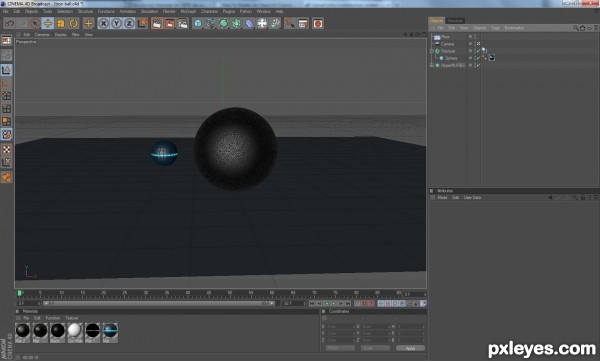Click the help pointer icon with question mark
Viewport: 600px width, 362px height.
pyautogui.click(x=290, y=24)
